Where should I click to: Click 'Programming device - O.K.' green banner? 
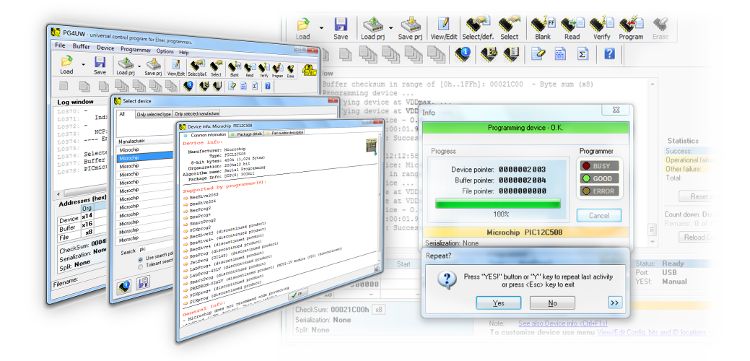pos(526,128)
